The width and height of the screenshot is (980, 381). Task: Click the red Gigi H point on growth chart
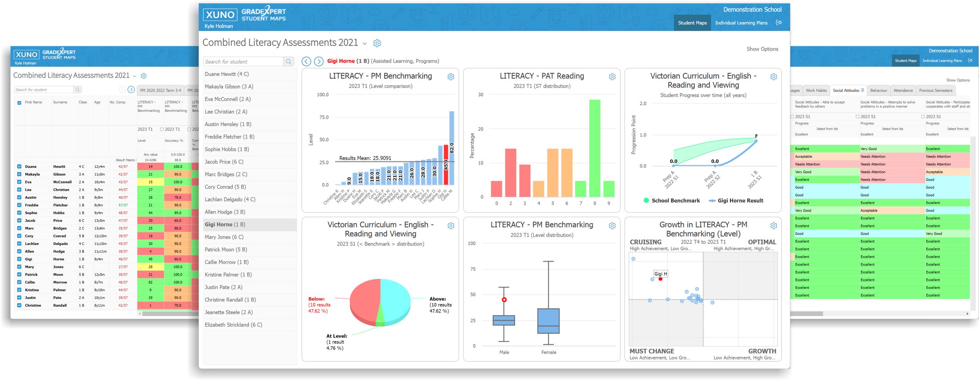point(660,279)
